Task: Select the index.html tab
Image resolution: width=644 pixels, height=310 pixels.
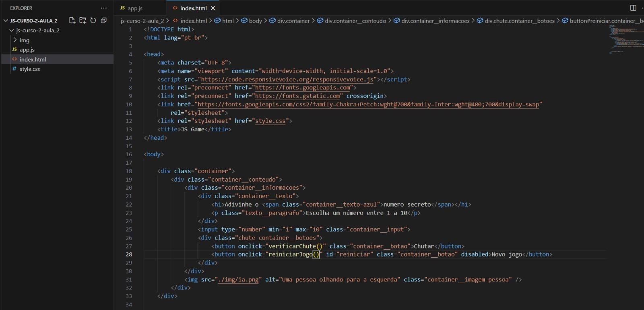Action: (193, 8)
